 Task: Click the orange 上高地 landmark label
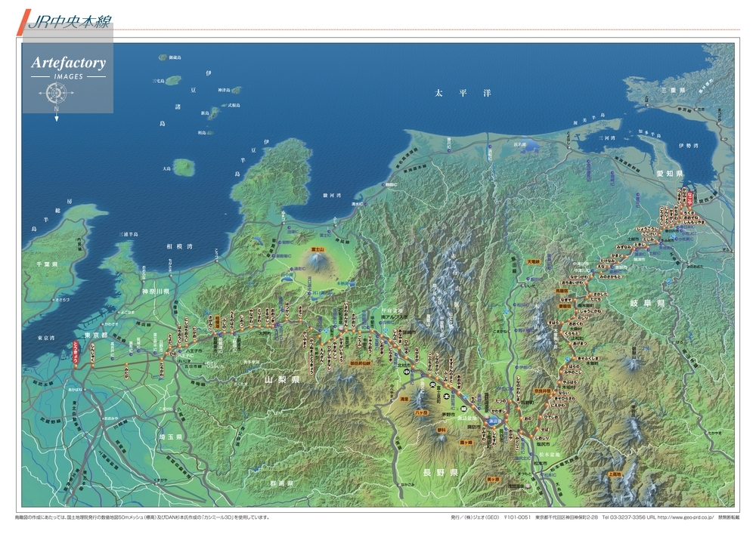click(614, 474)
